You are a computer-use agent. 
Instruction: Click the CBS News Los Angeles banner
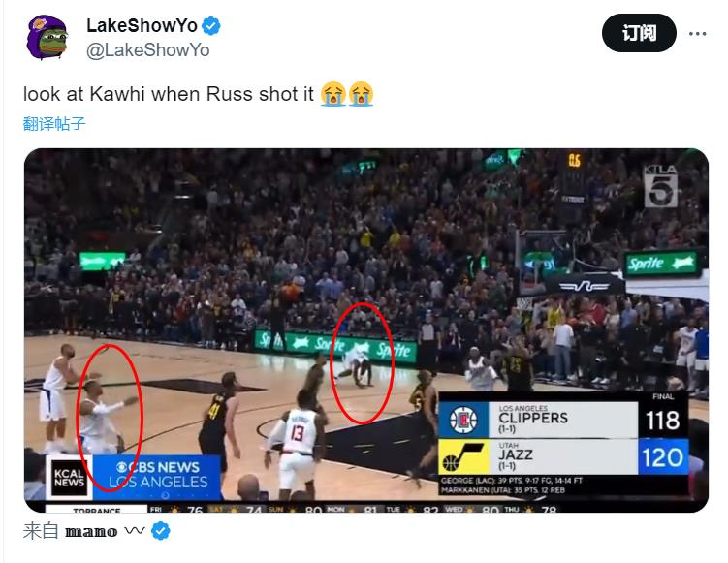point(158,475)
